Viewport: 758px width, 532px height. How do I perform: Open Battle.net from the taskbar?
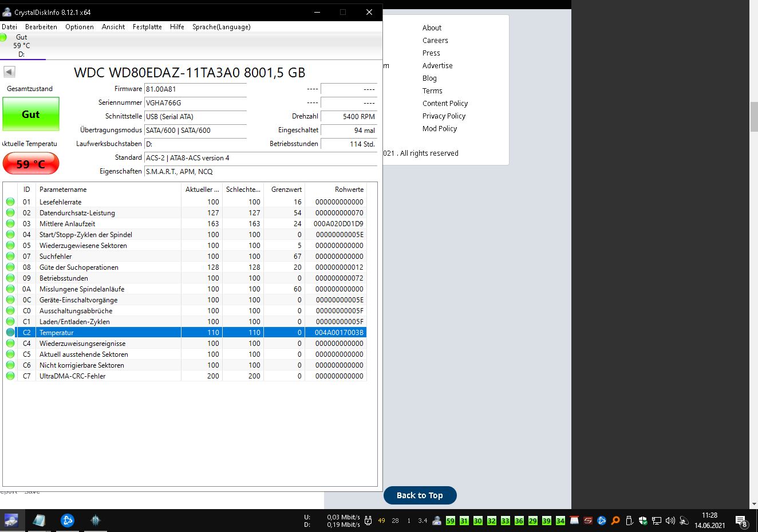tap(68, 520)
